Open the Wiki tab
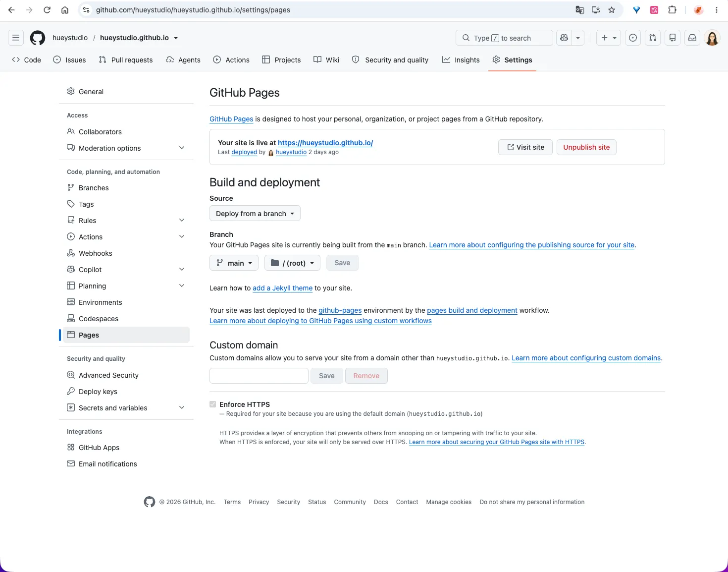728x572 pixels. (326, 60)
